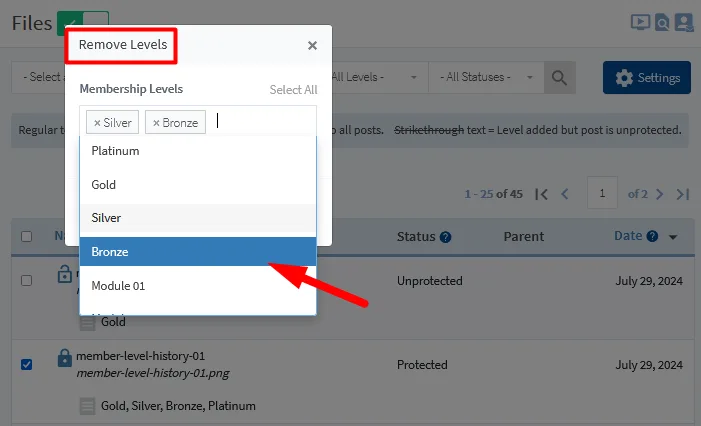The width and height of the screenshot is (701, 426).
Task: Click the Date column help icon
Action: [652, 236]
